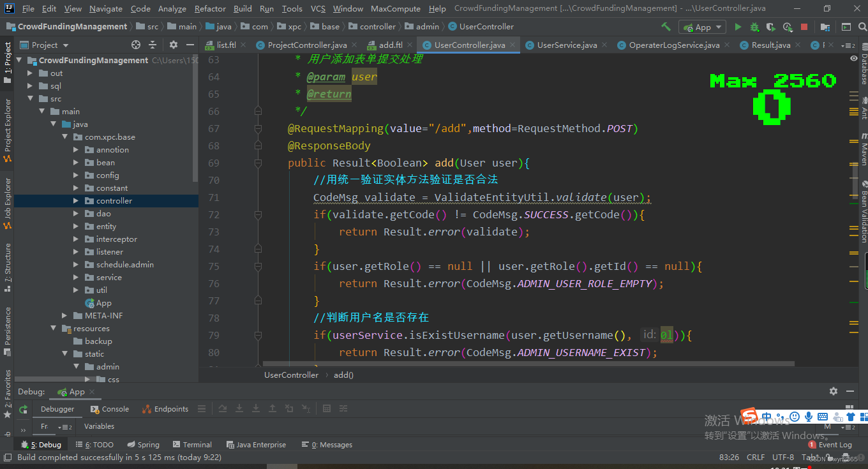Click Run to Cursor debugger icon
This screenshot has height=469, width=868.
click(306, 409)
